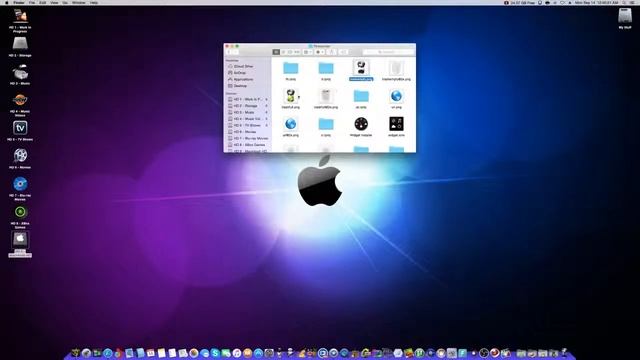Image resolution: width=640 pixels, height=360 pixels.
Task: Select HD 8 XBox Games in sidebar
Action: (x=247, y=145)
